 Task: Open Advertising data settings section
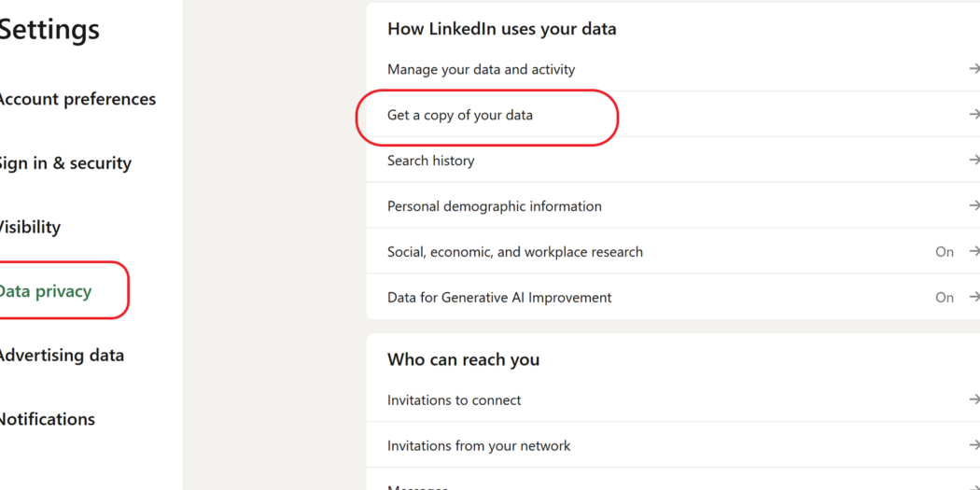click(x=61, y=356)
